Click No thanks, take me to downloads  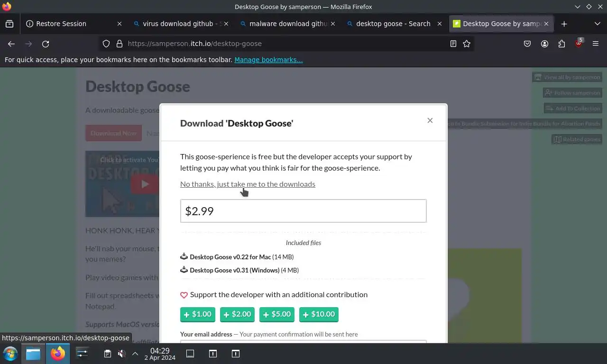click(248, 184)
